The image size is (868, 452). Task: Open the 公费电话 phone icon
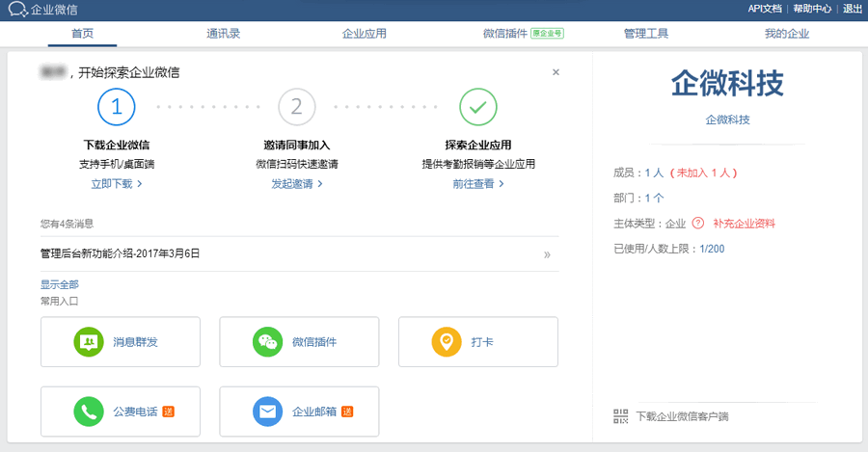click(x=89, y=412)
